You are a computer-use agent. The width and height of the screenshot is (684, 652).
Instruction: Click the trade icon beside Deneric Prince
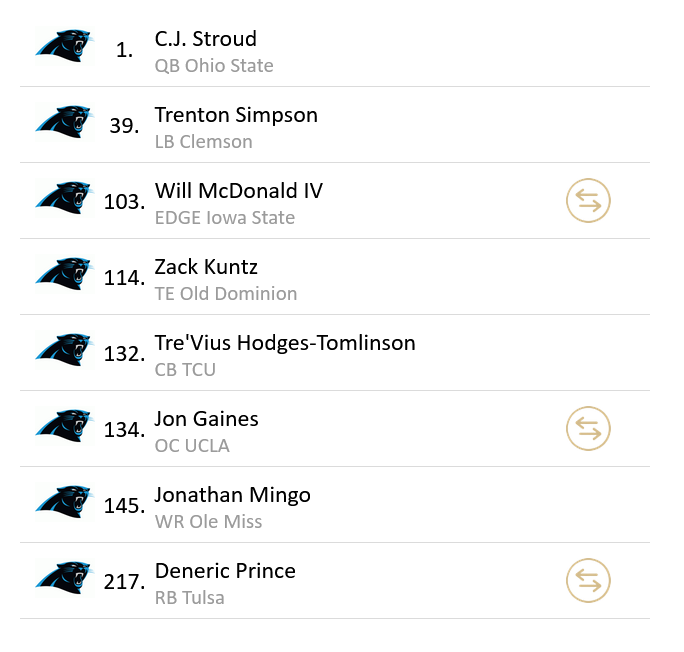coord(588,581)
